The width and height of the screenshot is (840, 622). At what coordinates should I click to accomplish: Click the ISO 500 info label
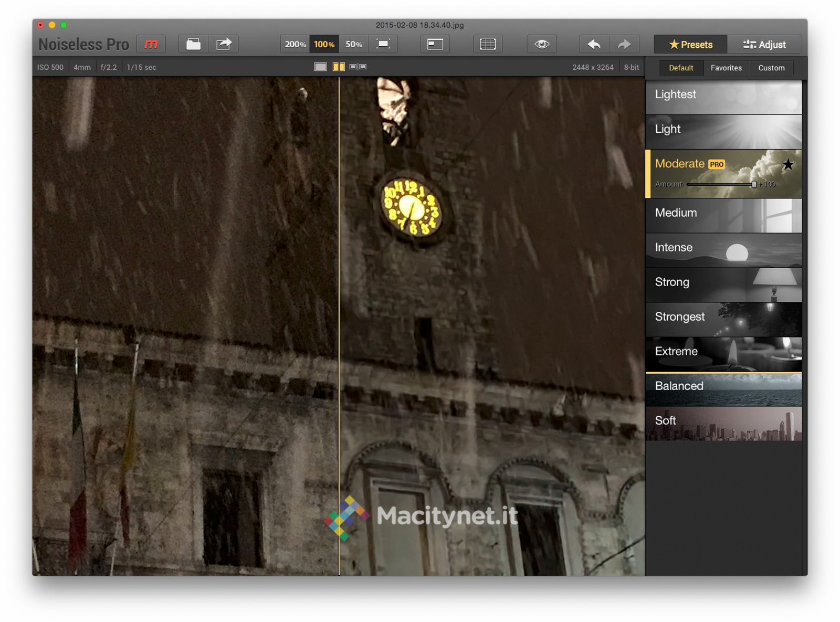click(x=50, y=67)
